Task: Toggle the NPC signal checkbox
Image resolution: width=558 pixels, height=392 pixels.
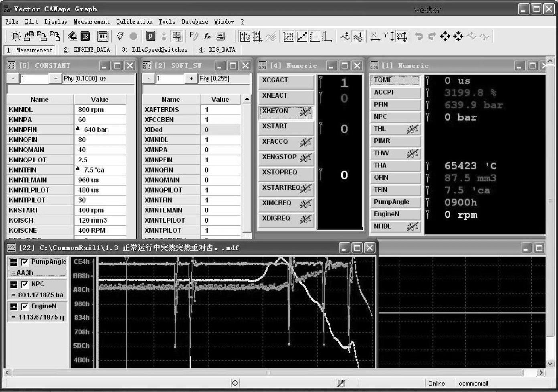Action: pos(25,284)
